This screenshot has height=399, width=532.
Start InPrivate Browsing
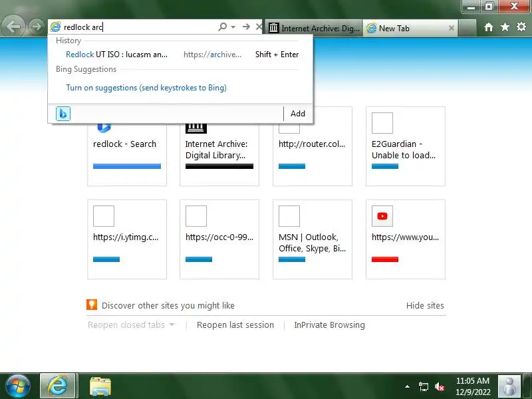point(329,325)
